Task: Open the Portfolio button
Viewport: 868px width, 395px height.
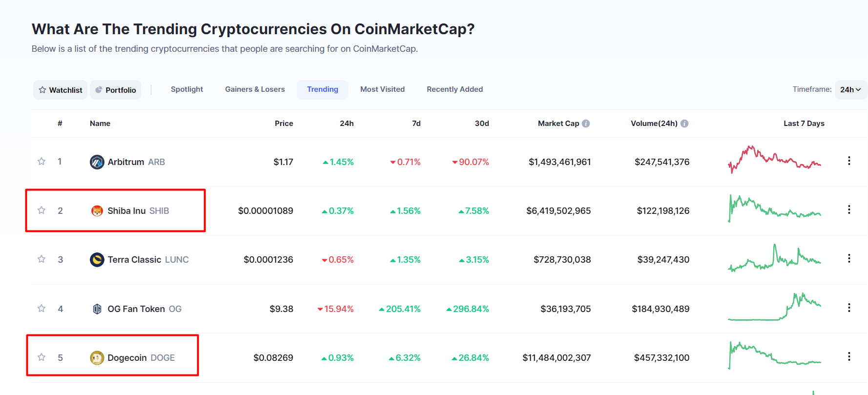Action: (x=116, y=90)
